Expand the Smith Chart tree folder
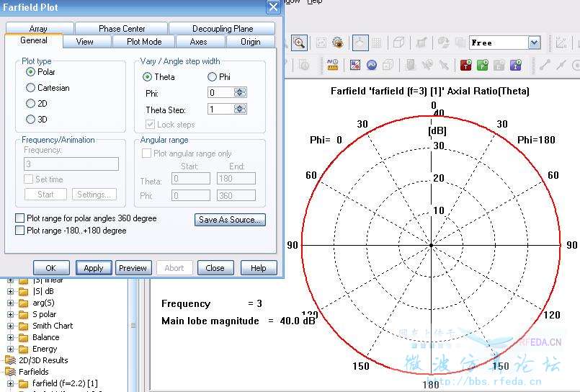The width and height of the screenshot is (580, 392). click(10, 326)
